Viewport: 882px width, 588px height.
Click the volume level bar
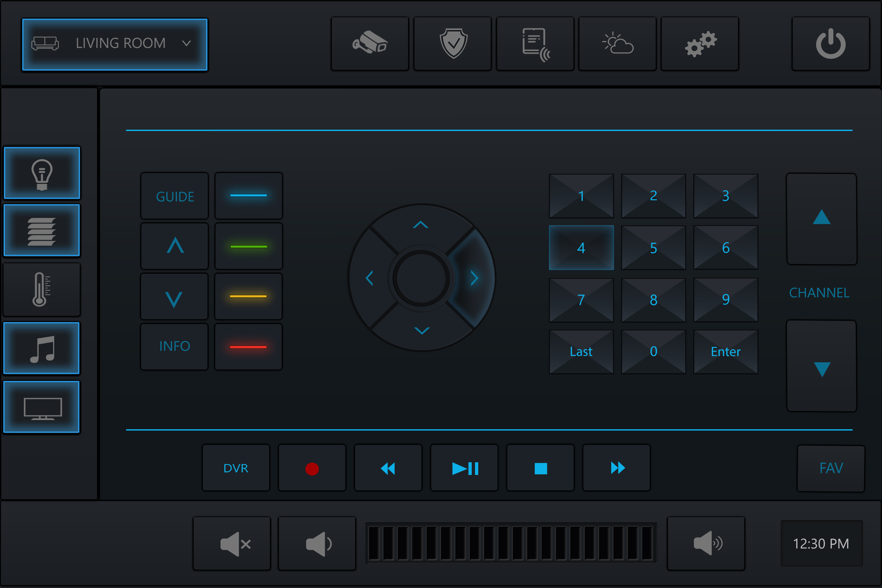(511, 543)
